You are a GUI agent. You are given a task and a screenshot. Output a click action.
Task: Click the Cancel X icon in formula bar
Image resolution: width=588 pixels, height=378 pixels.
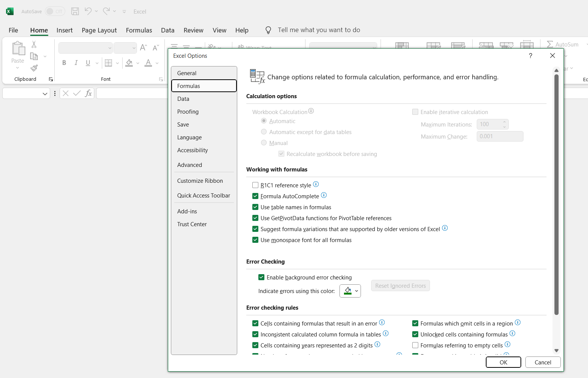(66, 93)
